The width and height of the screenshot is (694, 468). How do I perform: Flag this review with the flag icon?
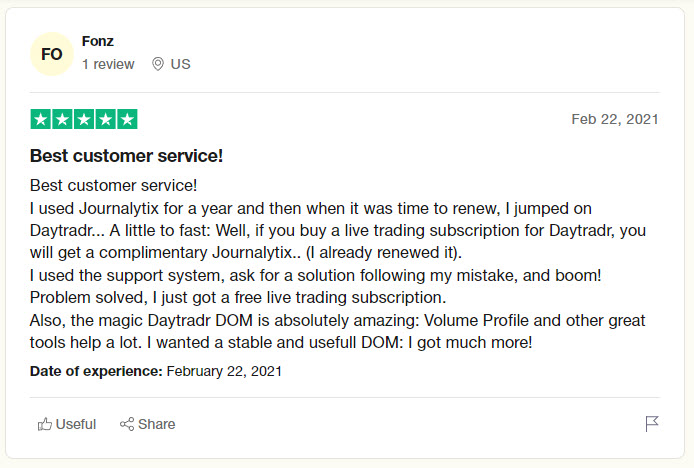(652, 424)
